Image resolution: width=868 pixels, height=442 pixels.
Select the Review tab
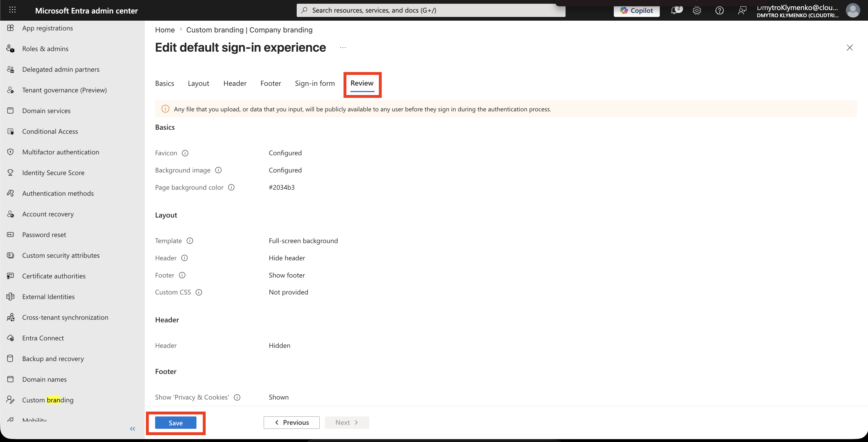coord(362,84)
